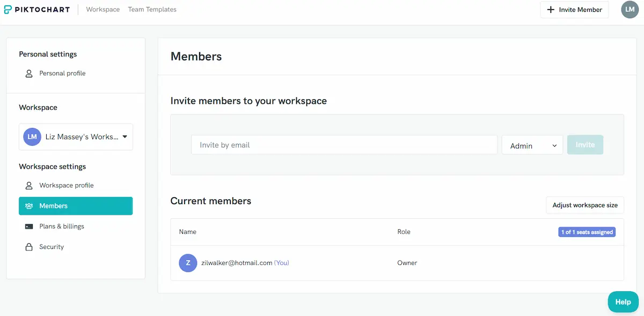Screen dimensions: 644x316
Task: Click the Security lock icon
Action: [x=29, y=247]
